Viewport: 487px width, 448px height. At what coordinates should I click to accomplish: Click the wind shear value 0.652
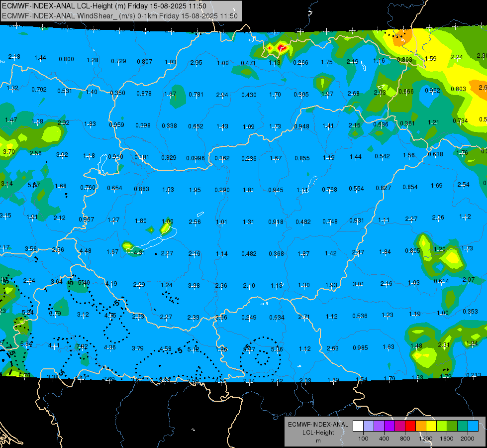[x=195, y=126]
